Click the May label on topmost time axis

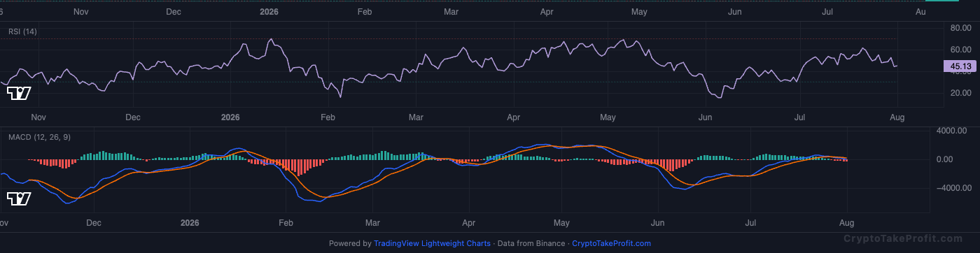[x=639, y=12]
